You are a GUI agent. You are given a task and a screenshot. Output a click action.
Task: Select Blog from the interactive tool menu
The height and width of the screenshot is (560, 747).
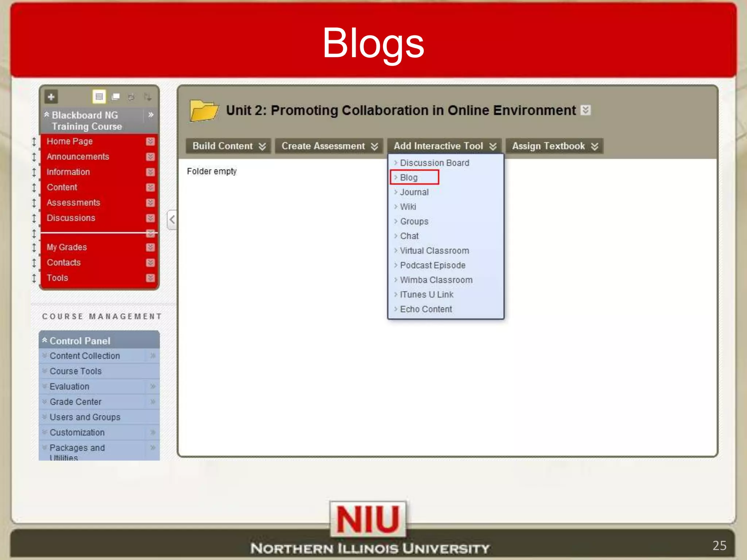409,178
